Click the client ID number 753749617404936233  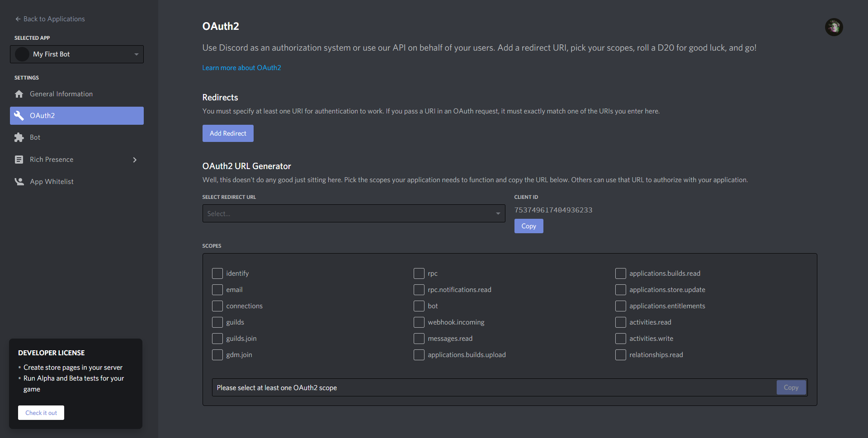[x=553, y=210]
